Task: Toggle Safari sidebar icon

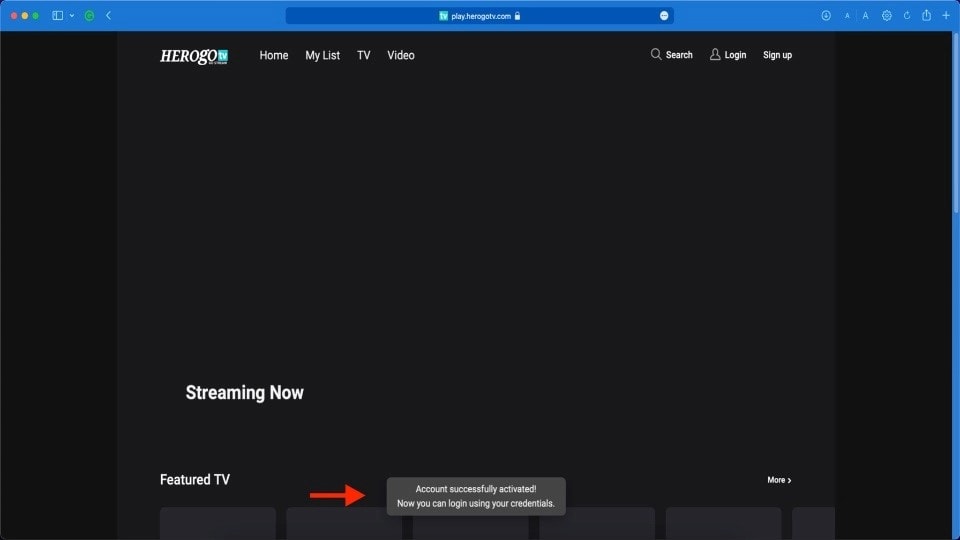Action: point(58,15)
